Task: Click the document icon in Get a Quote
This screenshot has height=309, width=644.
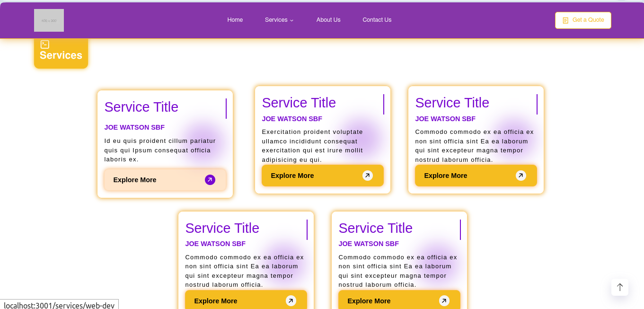Action: 565,20
